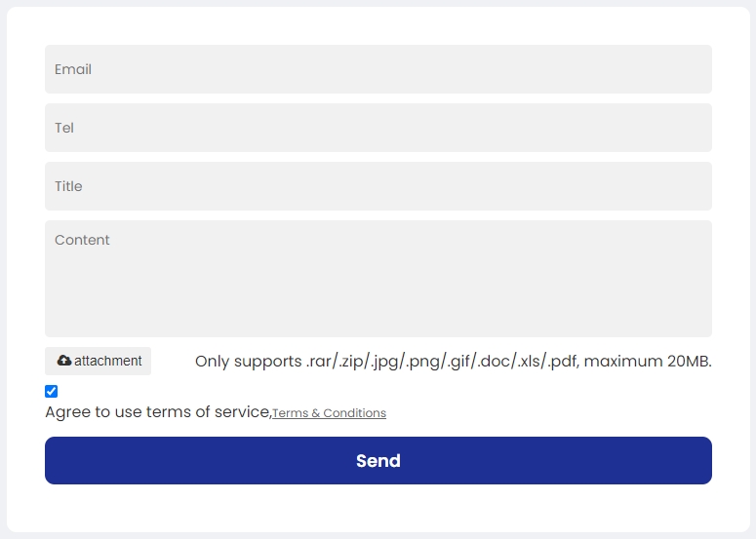Click the Content placeholder text
Viewport: 756px width, 539px height.
pyautogui.click(x=82, y=240)
